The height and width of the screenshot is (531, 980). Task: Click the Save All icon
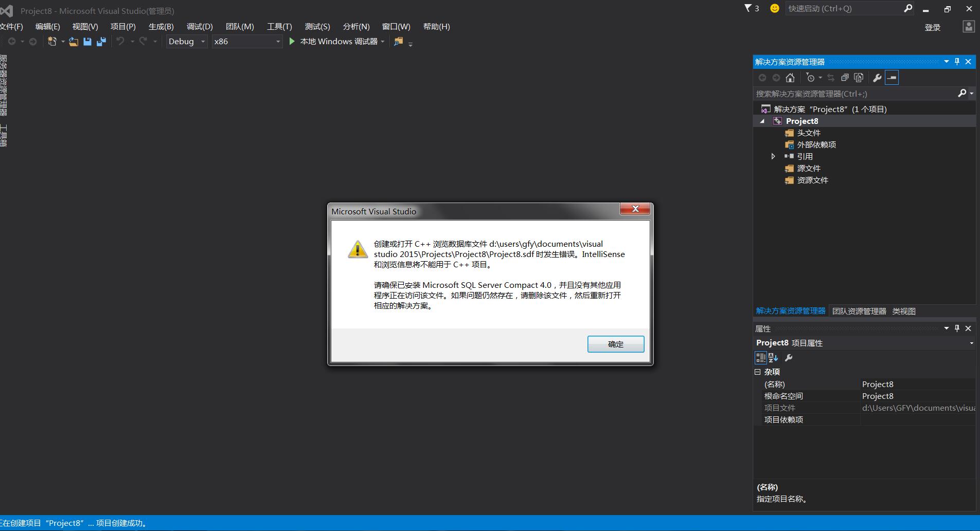tap(101, 42)
